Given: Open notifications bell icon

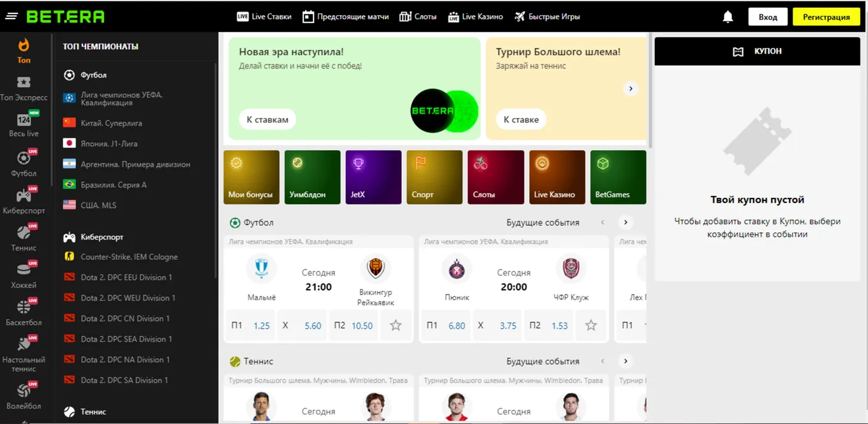Looking at the screenshot, I should point(728,17).
